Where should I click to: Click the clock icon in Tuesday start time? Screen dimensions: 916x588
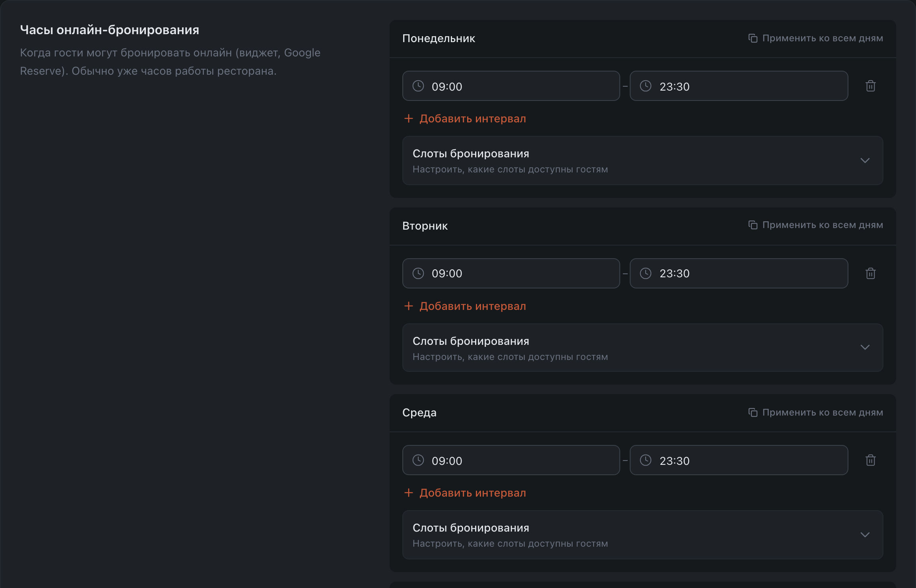point(418,273)
